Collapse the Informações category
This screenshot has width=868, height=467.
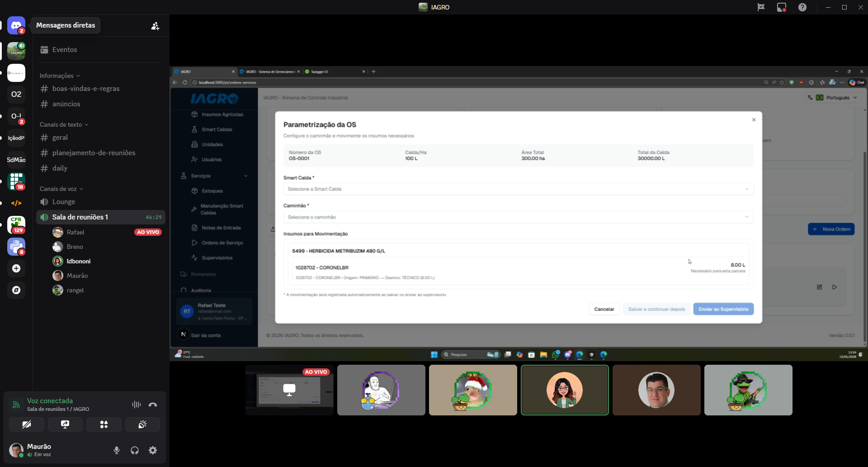[60, 76]
